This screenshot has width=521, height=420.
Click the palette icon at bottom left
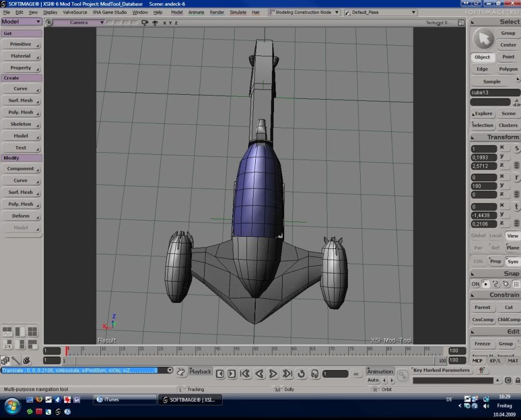tap(26, 360)
